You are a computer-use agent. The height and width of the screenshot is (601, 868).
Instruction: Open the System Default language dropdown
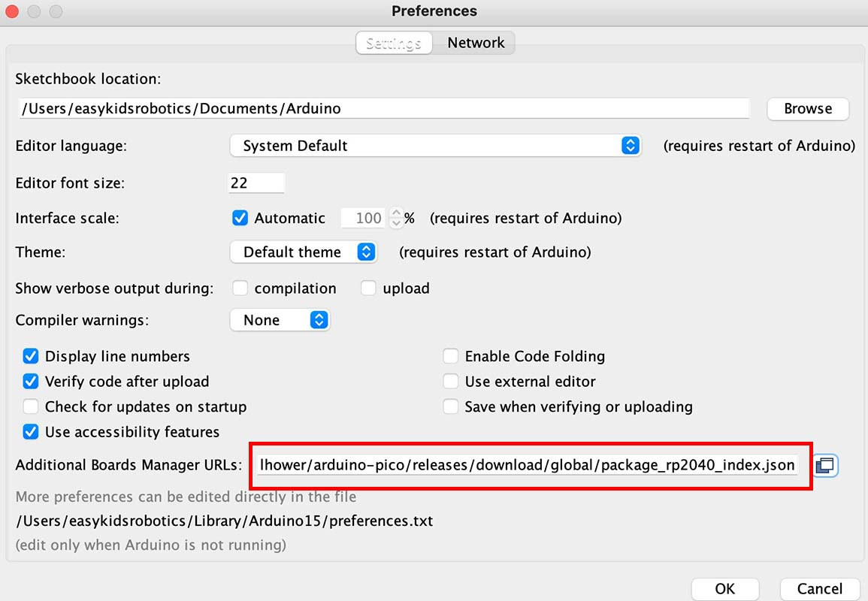tap(436, 146)
